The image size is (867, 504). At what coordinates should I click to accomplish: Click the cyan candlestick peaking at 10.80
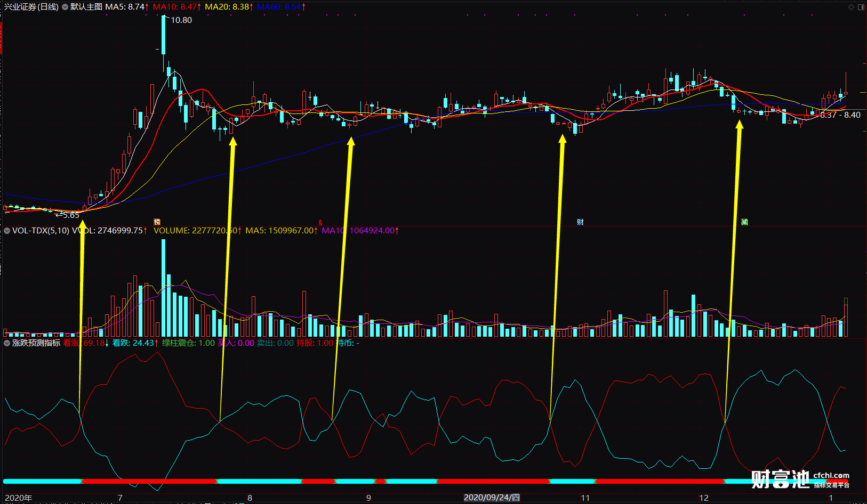pyautogui.click(x=164, y=35)
